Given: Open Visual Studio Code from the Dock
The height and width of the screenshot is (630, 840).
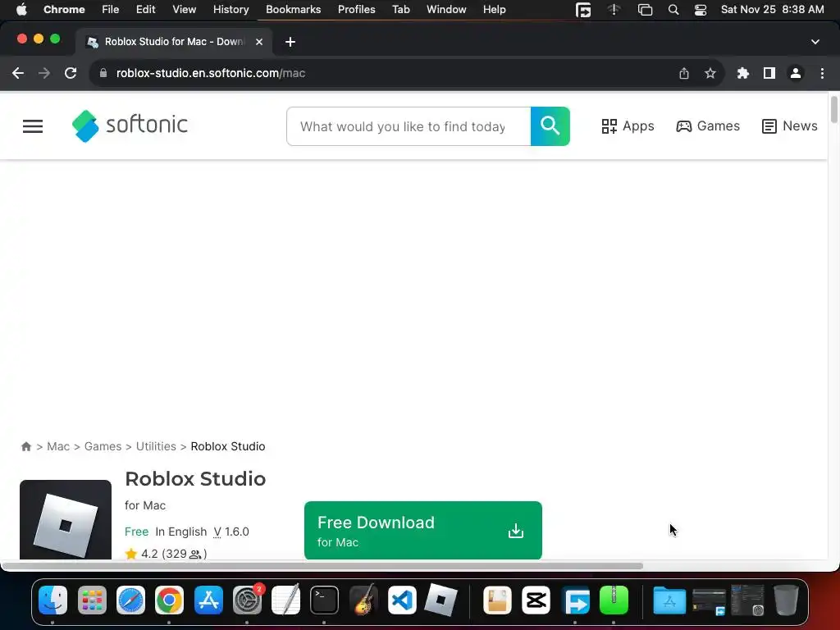Looking at the screenshot, I should click(x=402, y=600).
